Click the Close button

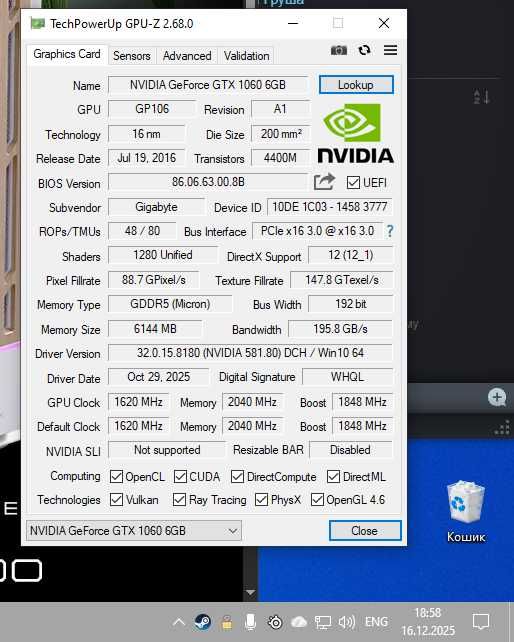point(365,531)
